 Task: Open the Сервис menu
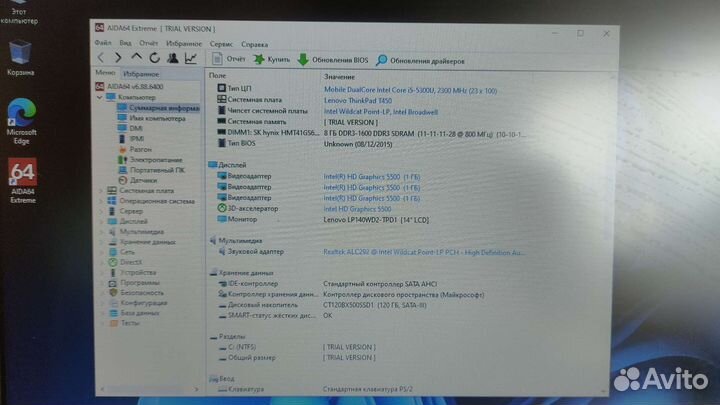coord(221,44)
